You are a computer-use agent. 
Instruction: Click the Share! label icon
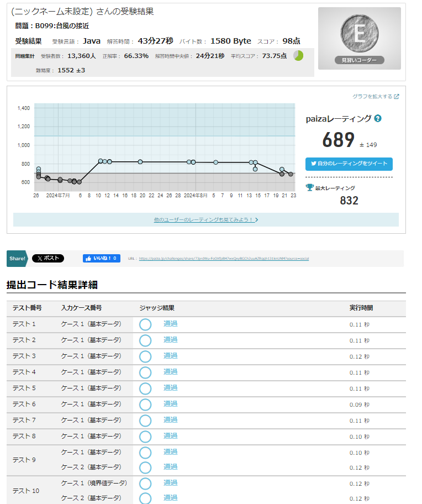17,258
